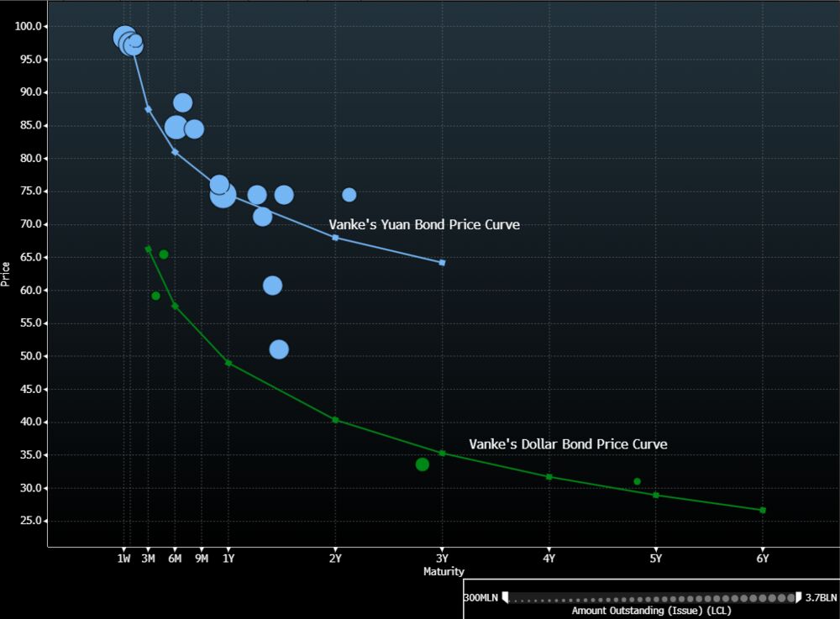Click the dollar curve marker at 2Y
840x619 pixels.
pyautogui.click(x=335, y=420)
